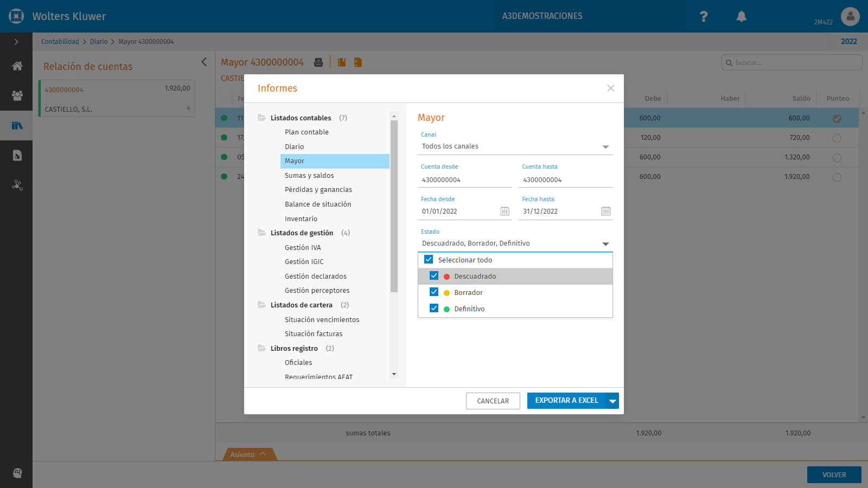Image resolution: width=868 pixels, height=488 pixels.
Task: Click the Volver button
Action: (834, 474)
